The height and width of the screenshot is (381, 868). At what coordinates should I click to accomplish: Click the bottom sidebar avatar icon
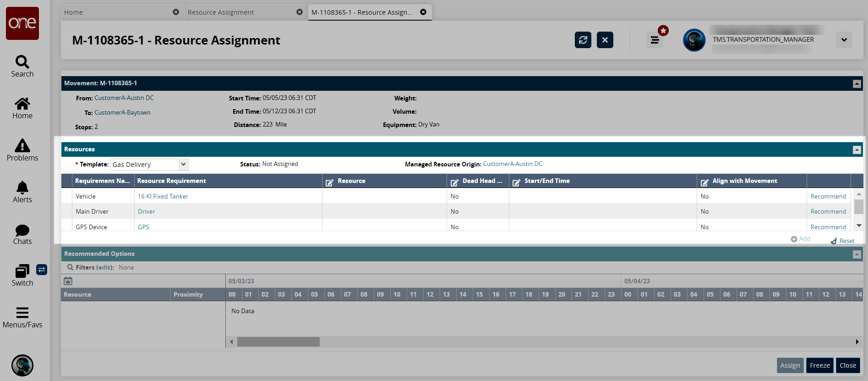22,365
